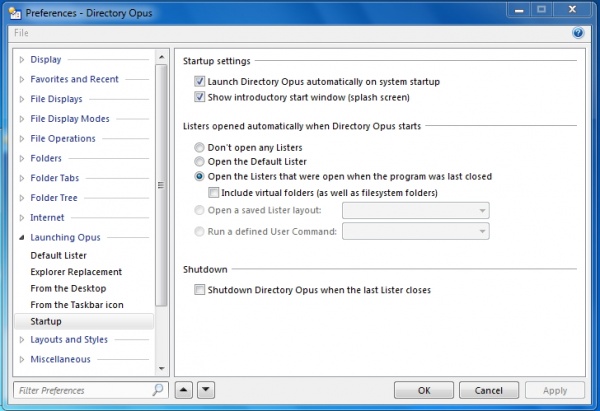The width and height of the screenshot is (600, 411).
Task: Select Open the Default Lister option
Action: tap(199, 161)
